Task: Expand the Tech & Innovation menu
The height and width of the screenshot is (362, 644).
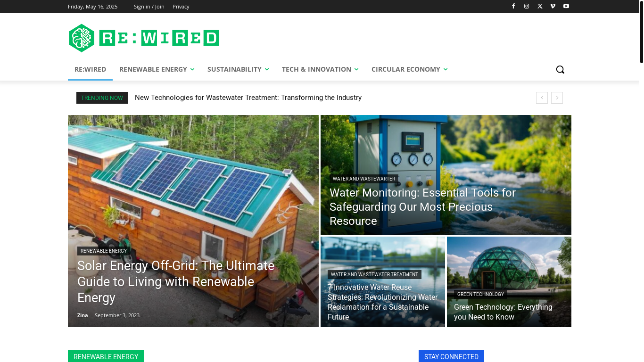Action: point(320,69)
